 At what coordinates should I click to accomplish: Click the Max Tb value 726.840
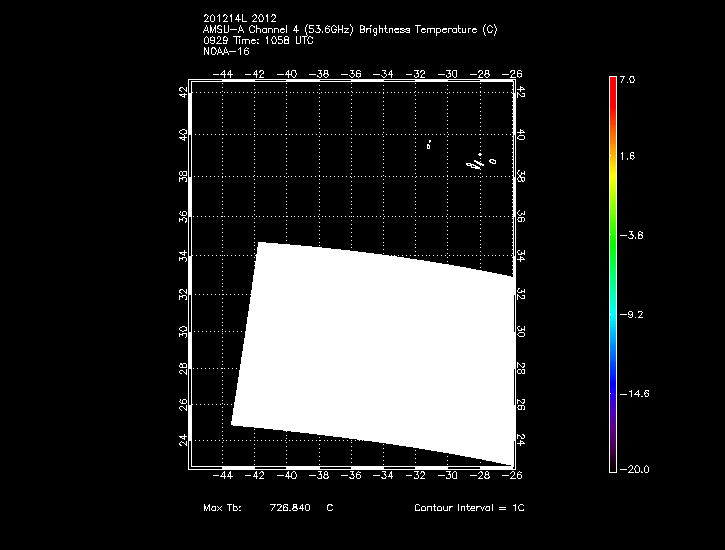click(x=290, y=509)
